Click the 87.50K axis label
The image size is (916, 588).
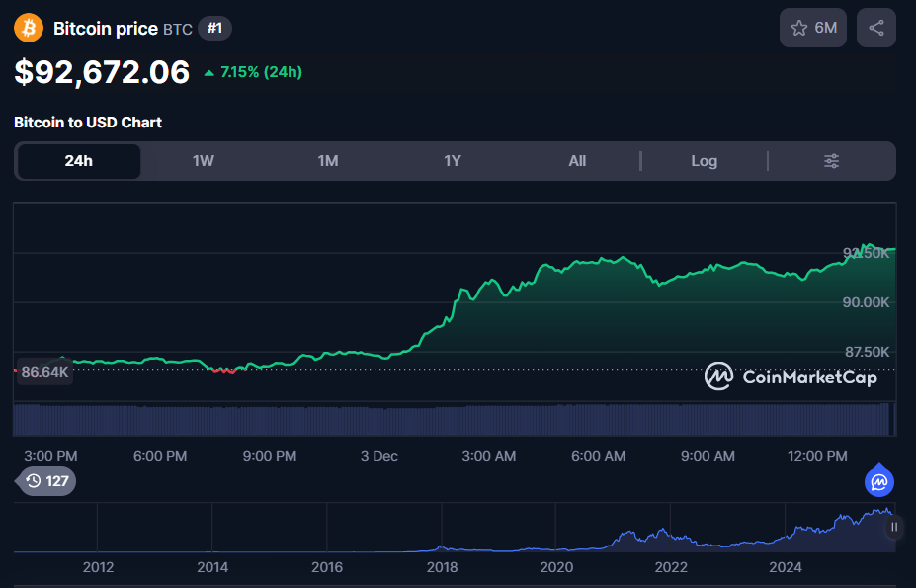[867, 352]
